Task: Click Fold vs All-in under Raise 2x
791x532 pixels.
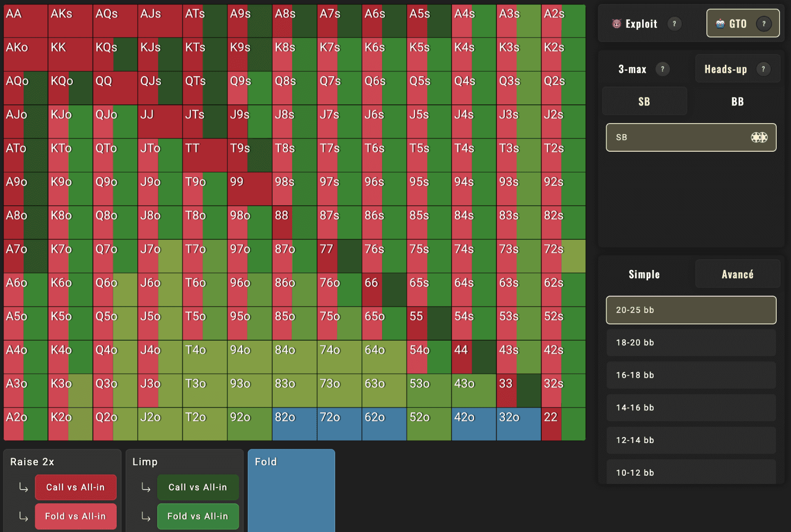Action: pos(75,516)
